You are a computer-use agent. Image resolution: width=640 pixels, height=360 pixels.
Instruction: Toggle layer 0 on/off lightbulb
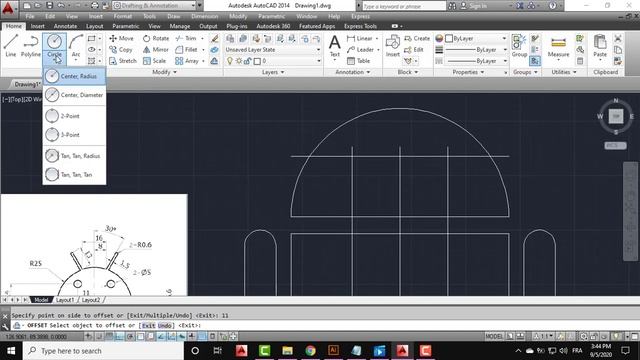coord(230,61)
